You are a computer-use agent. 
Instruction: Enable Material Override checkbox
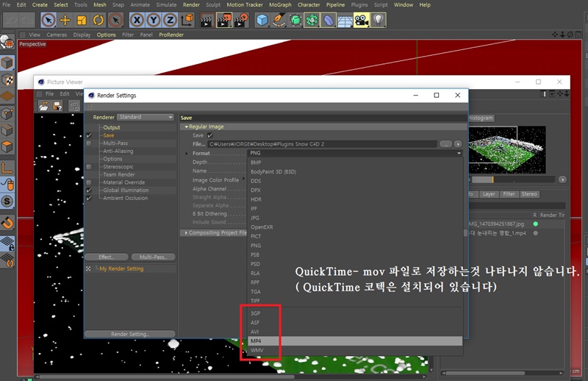89,182
